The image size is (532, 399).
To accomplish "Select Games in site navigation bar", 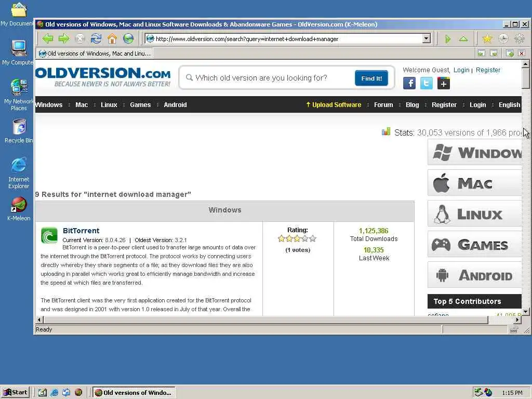I will click(140, 105).
